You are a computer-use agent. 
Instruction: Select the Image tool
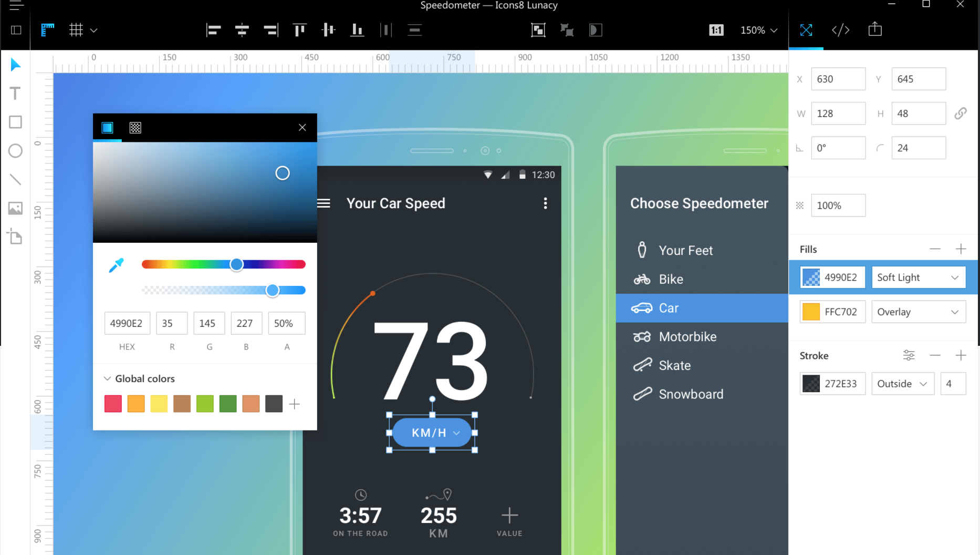[15, 208]
